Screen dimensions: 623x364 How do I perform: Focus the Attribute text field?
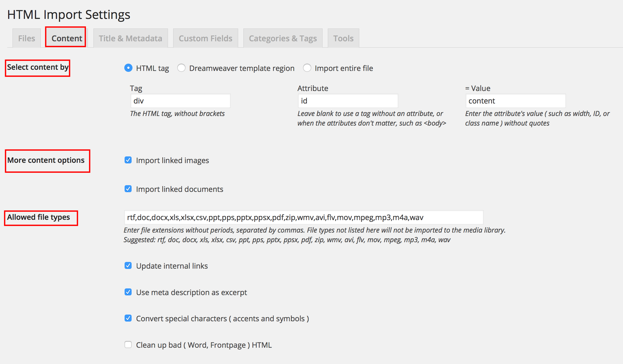[348, 101]
